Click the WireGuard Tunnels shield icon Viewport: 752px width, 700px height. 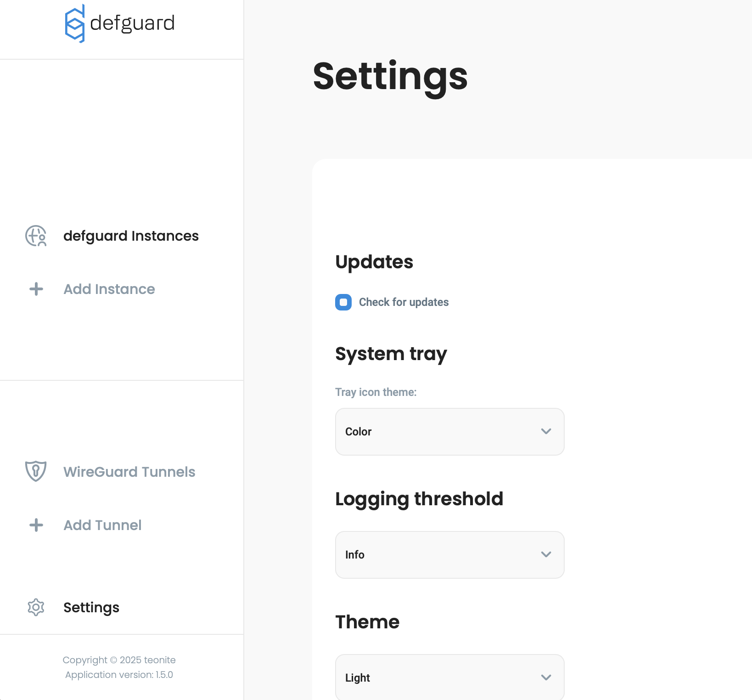36,471
